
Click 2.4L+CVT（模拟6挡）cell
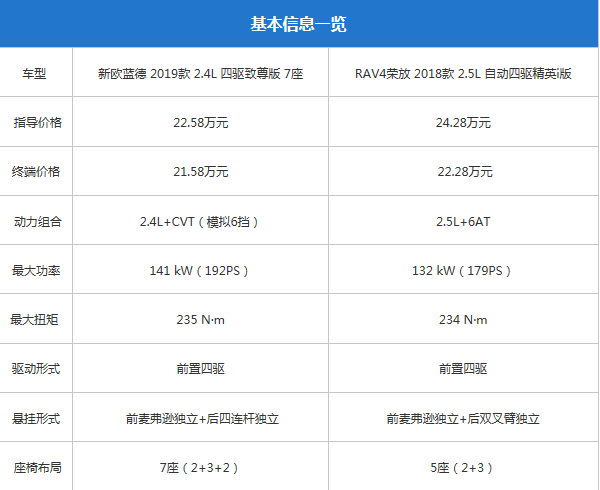pos(199,221)
